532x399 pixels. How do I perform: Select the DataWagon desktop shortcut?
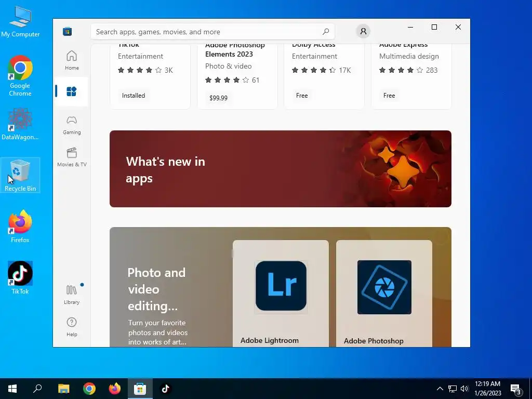(x=20, y=124)
